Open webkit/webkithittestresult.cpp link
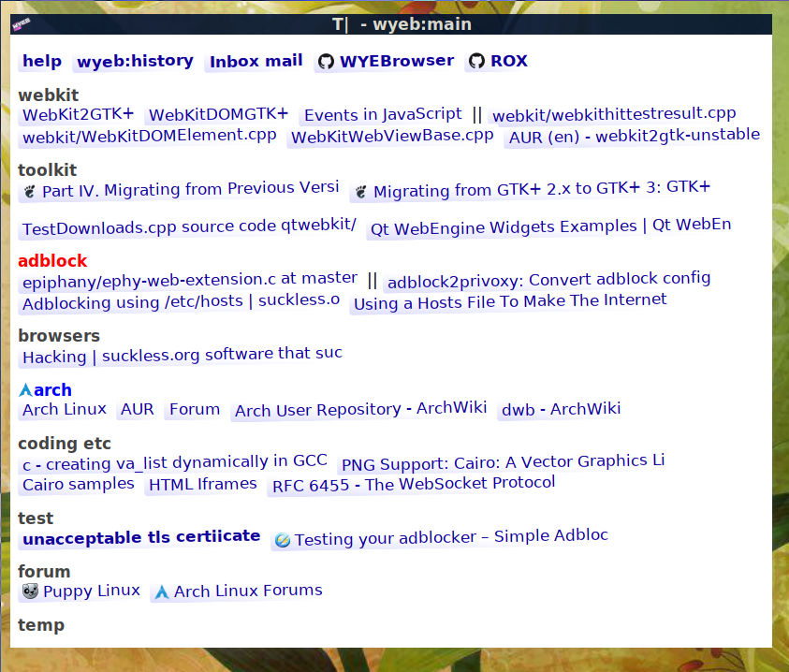 tap(614, 114)
